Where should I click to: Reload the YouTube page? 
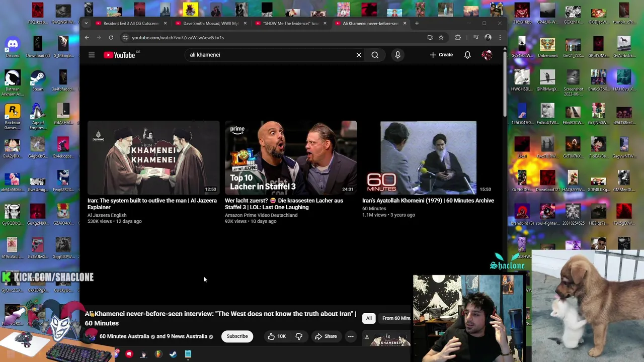point(111,37)
